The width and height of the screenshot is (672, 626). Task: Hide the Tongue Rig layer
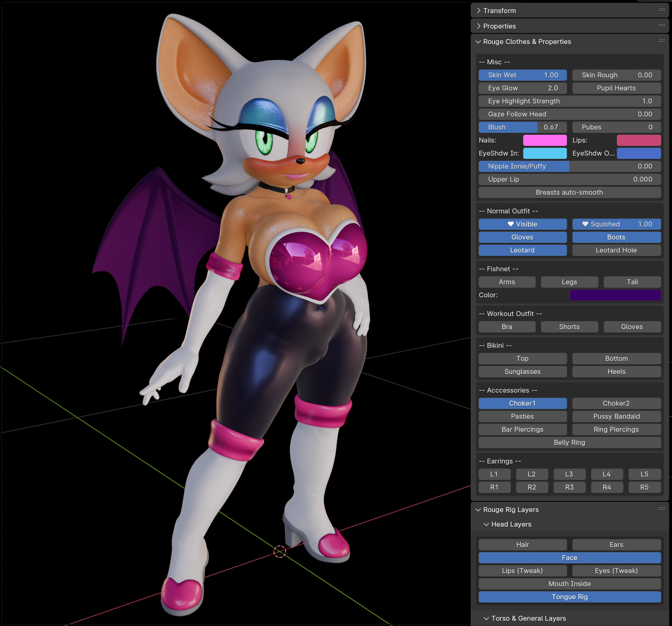coord(570,597)
